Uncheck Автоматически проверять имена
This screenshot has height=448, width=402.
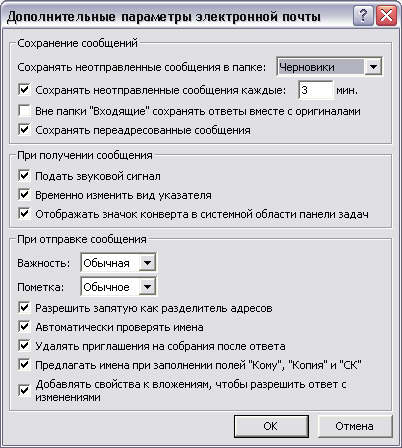24,327
